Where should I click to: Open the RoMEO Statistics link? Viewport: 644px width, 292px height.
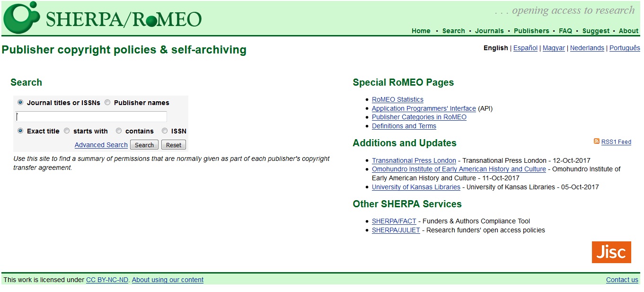(x=397, y=99)
